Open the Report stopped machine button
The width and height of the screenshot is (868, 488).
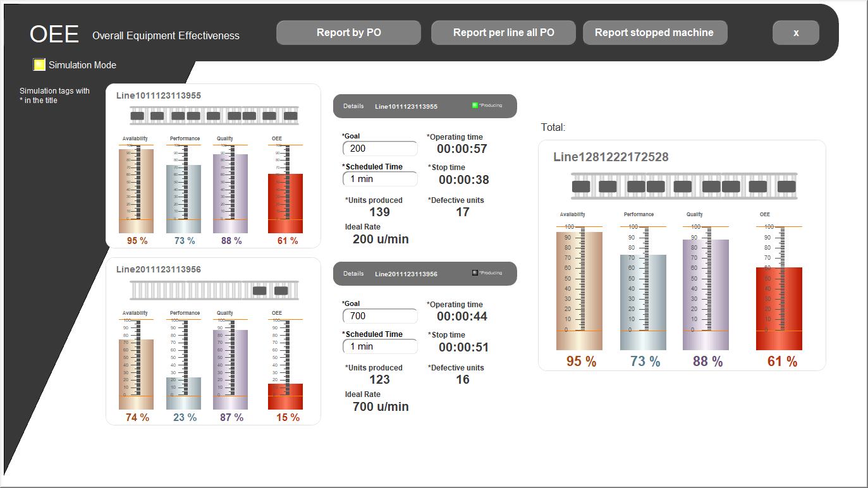point(654,33)
